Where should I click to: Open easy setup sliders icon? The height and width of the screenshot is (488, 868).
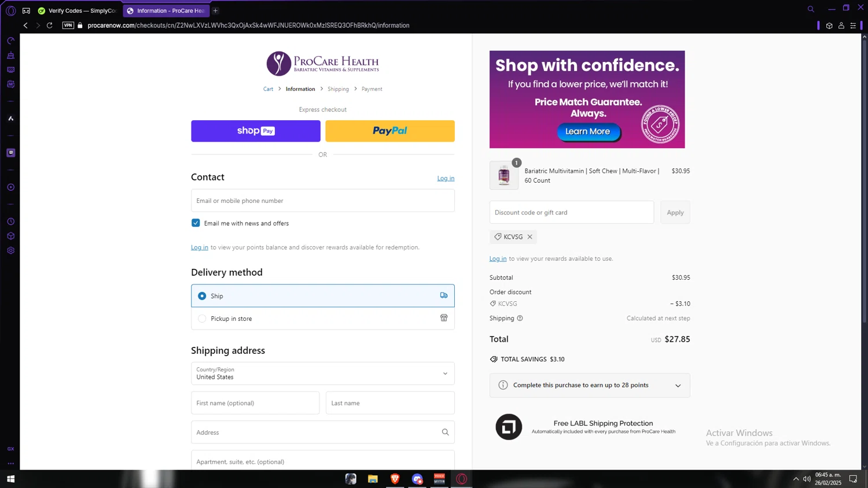[853, 25]
